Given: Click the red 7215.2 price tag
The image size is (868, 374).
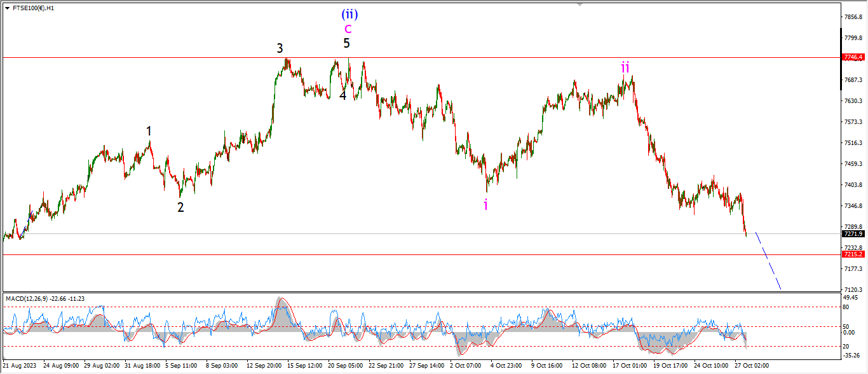Looking at the screenshot, I should click(853, 254).
